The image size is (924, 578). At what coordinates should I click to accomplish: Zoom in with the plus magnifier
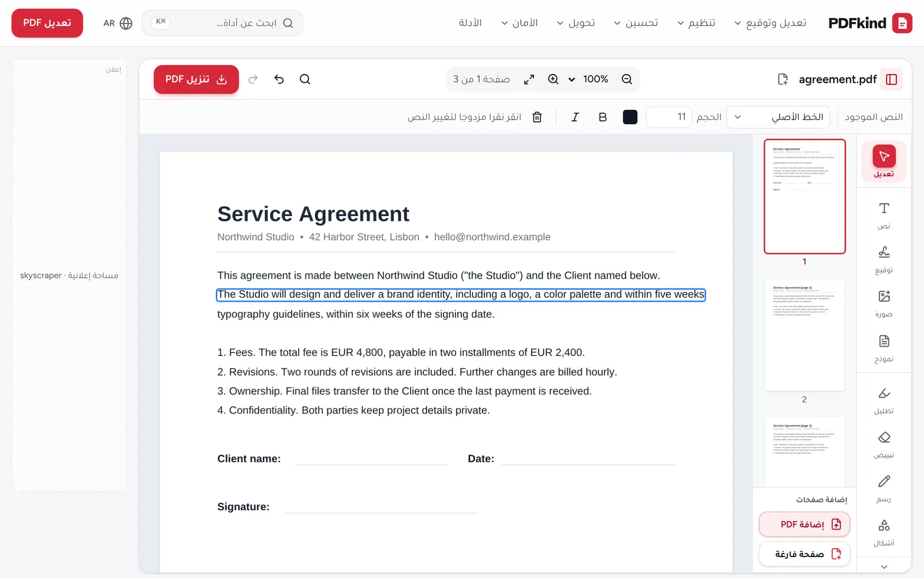pyautogui.click(x=553, y=79)
